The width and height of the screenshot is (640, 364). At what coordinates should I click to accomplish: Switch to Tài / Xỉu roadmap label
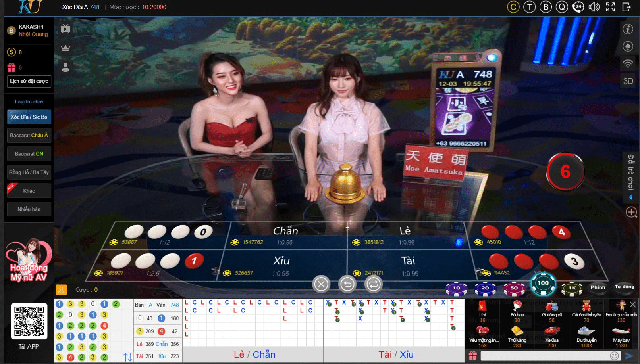point(396,354)
